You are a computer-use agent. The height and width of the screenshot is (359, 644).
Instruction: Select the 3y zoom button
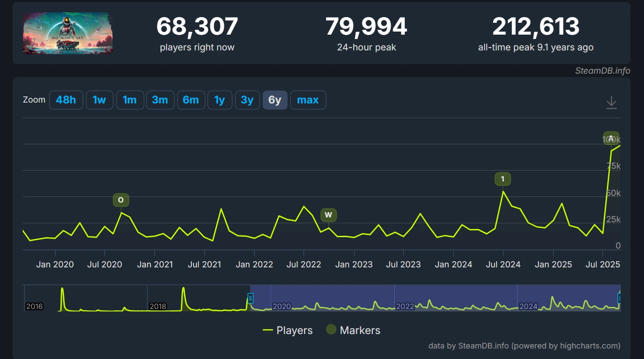tap(247, 100)
